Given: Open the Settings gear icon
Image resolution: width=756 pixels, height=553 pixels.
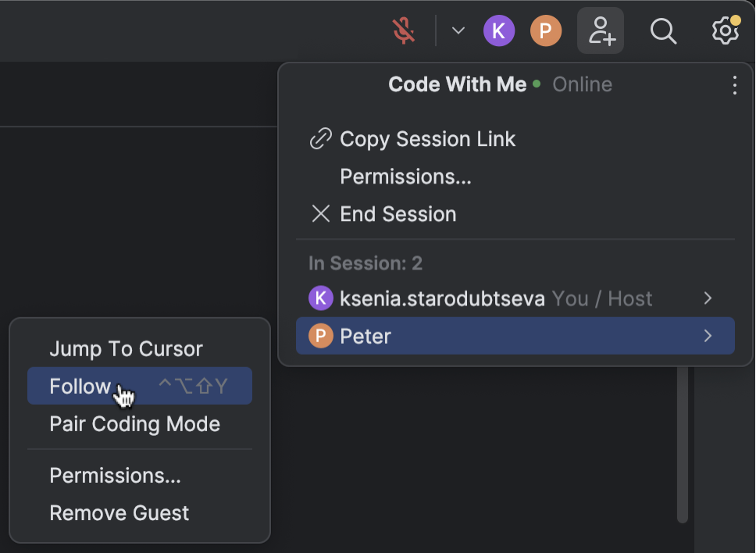Looking at the screenshot, I should [x=725, y=30].
